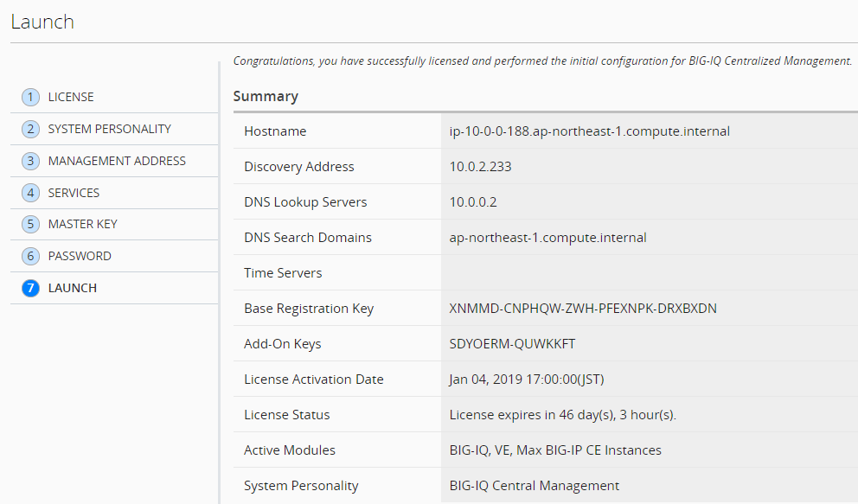Click the step 2 number icon
Screen dimensions: 858x504
pyautogui.click(x=30, y=129)
